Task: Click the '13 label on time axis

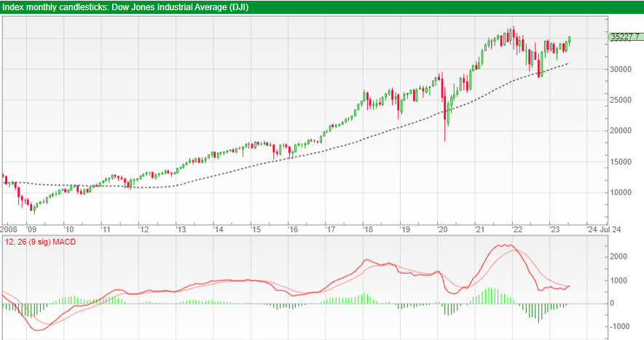Action: pyautogui.click(x=181, y=229)
